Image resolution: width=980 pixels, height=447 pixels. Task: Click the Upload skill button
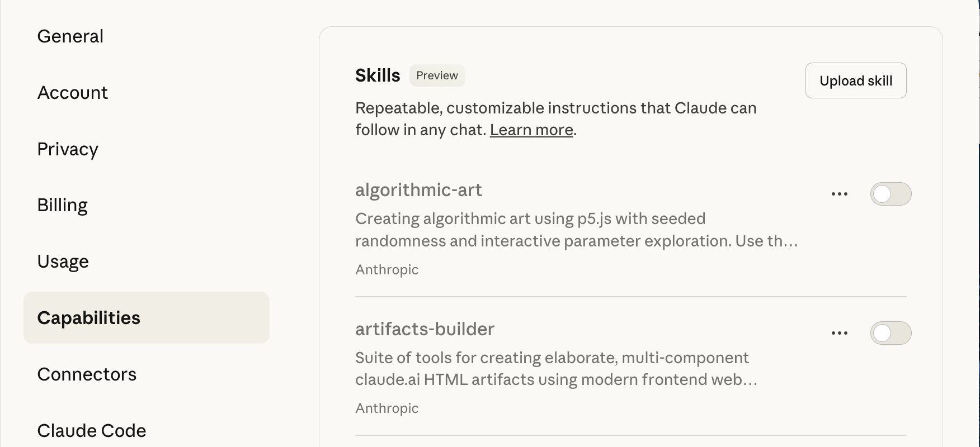pos(855,80)
